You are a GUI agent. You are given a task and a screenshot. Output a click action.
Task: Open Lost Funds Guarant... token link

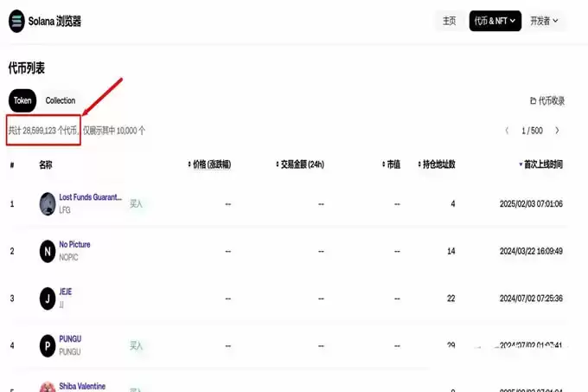tap(91, 197)
